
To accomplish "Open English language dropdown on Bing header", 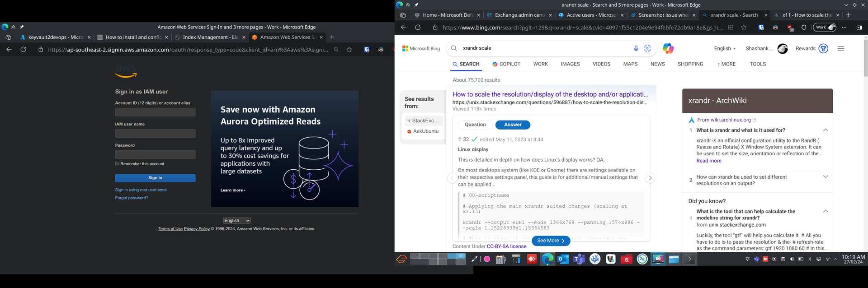I will click(725, 48).
